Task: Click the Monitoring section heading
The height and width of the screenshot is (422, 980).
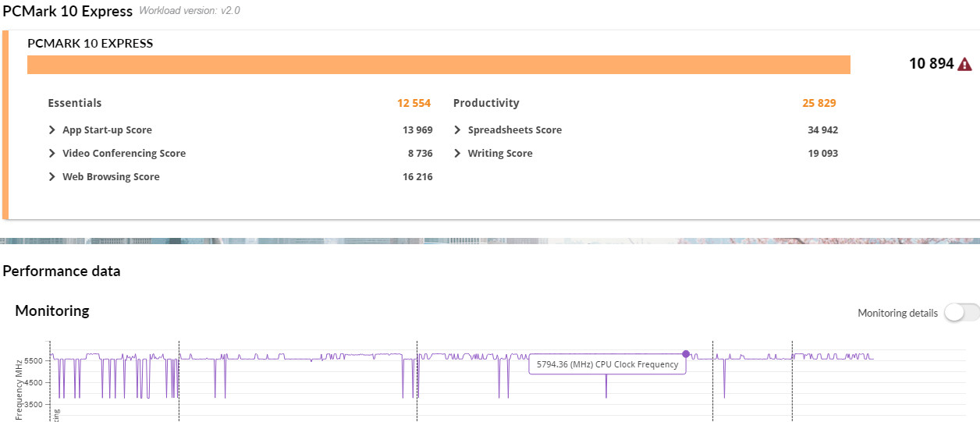Action: tap(52, 310)
